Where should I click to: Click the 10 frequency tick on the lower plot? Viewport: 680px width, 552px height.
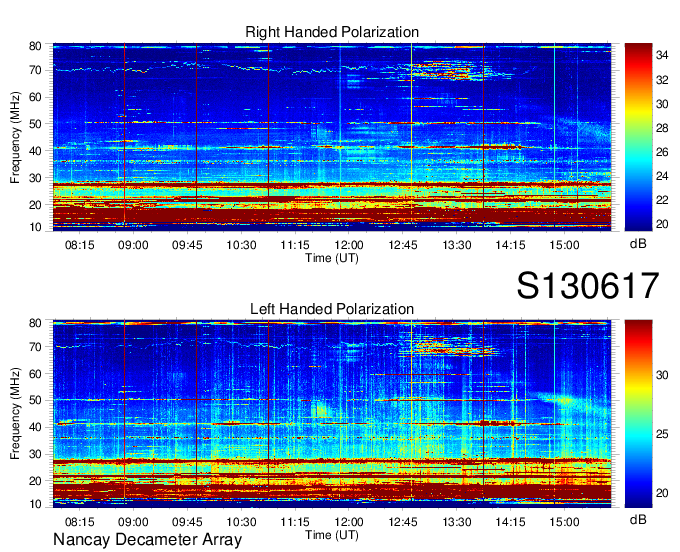(x=35, y=504)
